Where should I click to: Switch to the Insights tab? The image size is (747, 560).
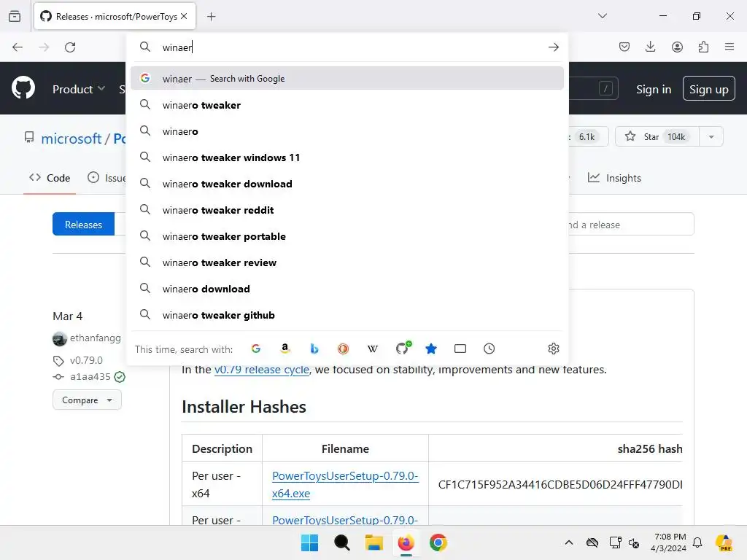coord(614,178)
